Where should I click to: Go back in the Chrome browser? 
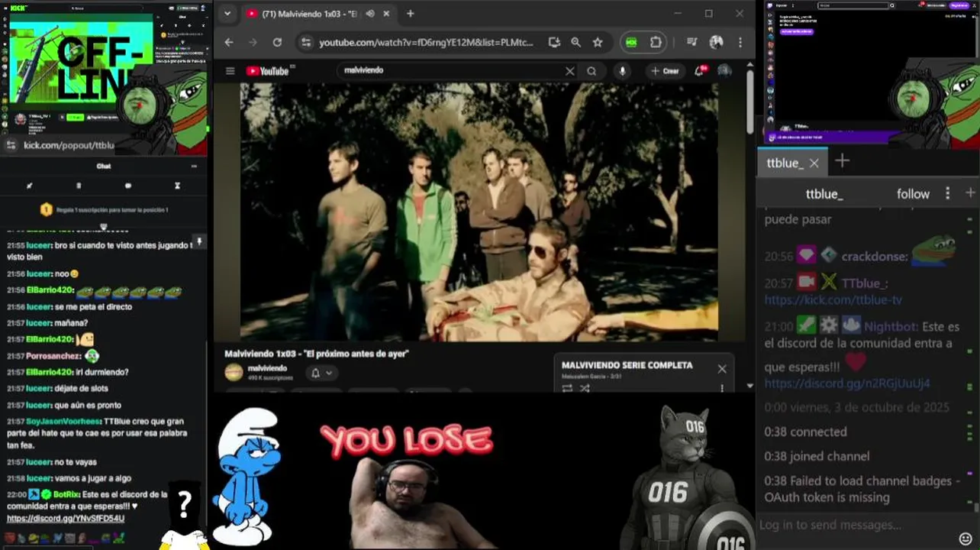pyautogui.click(x=229, y=43)
